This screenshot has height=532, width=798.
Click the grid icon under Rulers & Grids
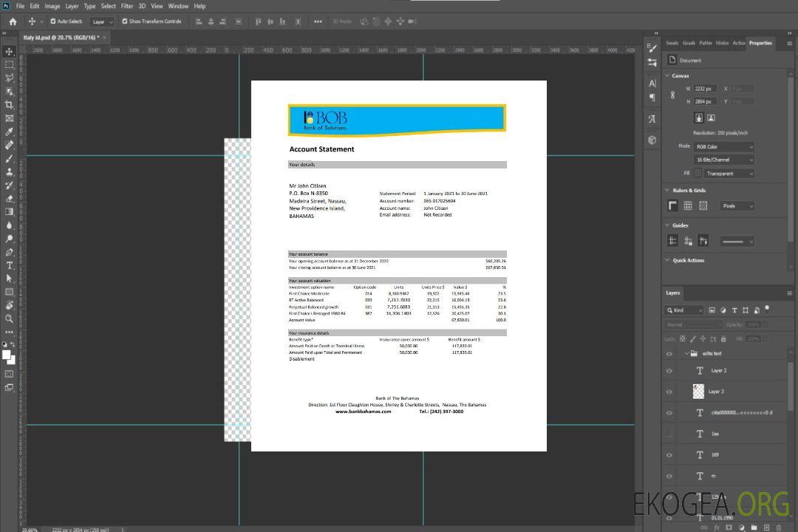[688, 205]
